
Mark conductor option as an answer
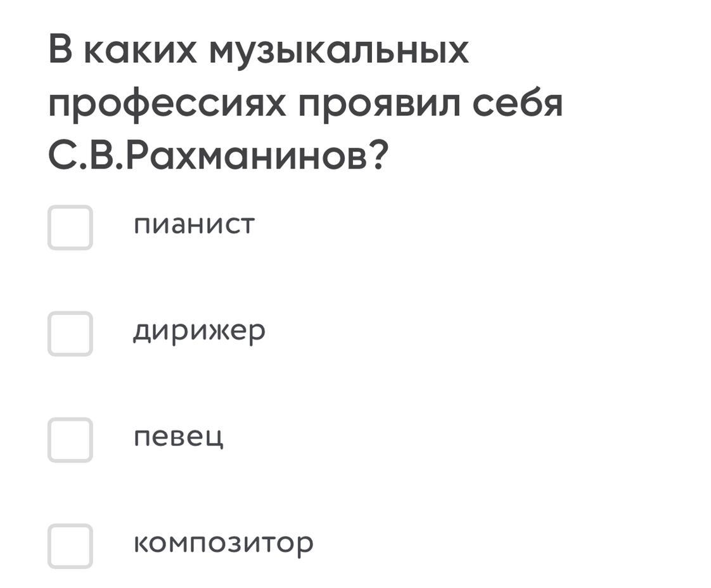[70, 334]
